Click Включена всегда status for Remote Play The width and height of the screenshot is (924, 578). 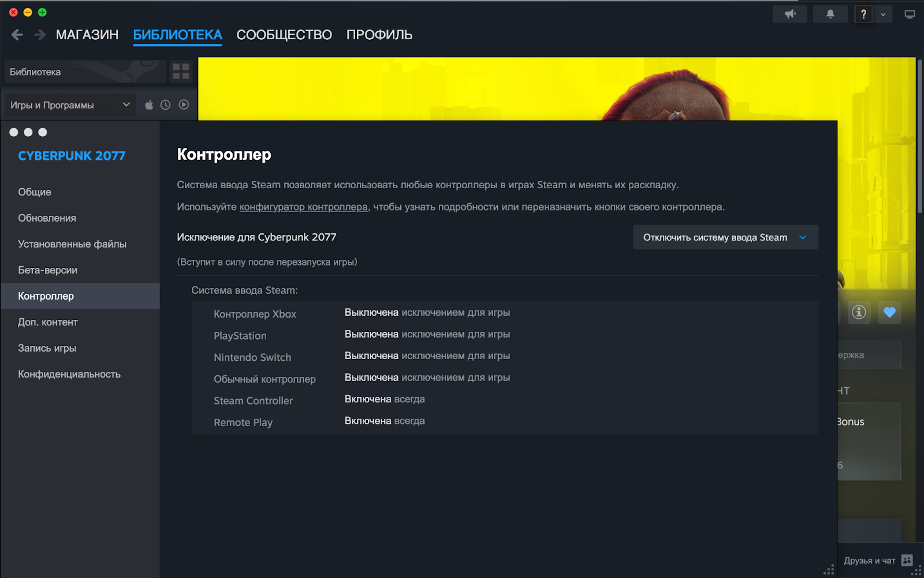click(385, 421)
